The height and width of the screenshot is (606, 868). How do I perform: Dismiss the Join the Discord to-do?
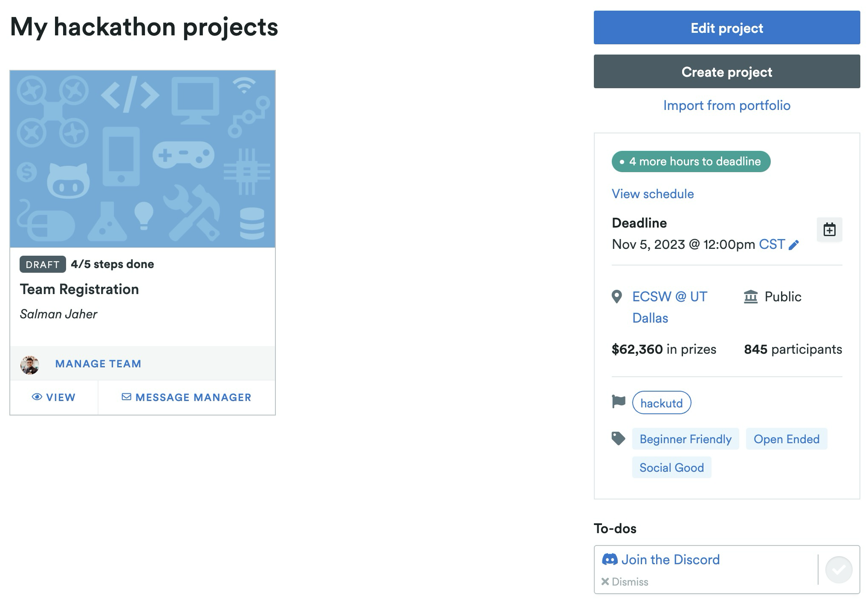pyautogui.click(x=625, y=581)
